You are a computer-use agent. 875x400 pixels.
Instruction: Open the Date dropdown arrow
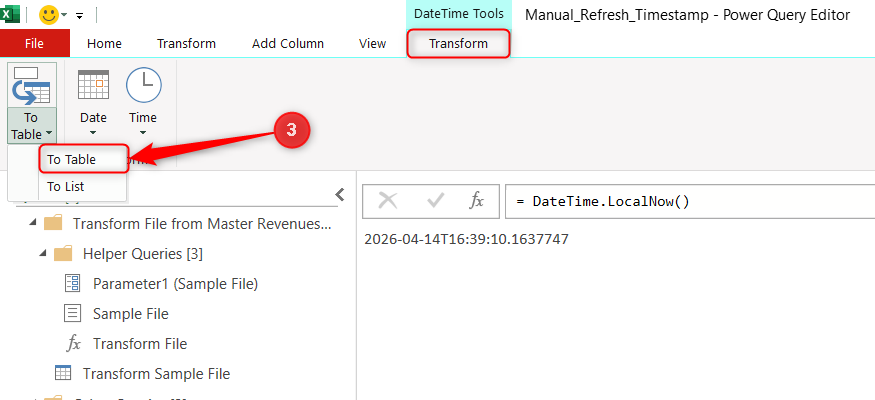(x=93, y=133)
